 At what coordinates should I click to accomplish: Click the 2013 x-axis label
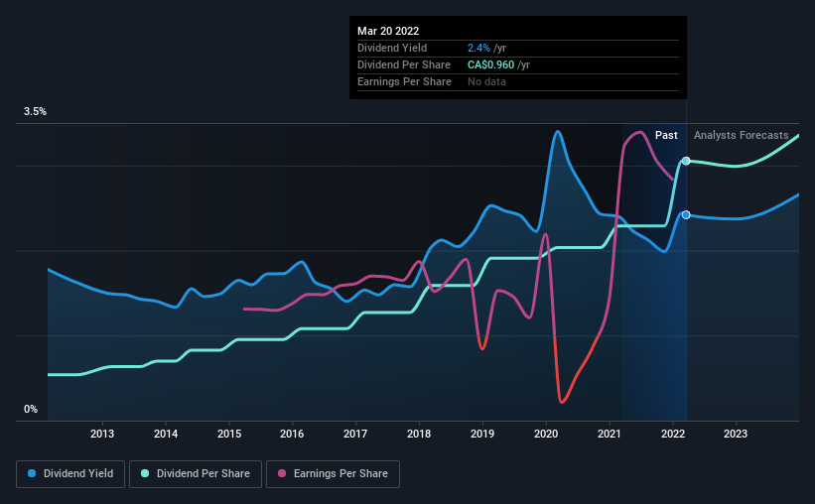pos(102,434)
